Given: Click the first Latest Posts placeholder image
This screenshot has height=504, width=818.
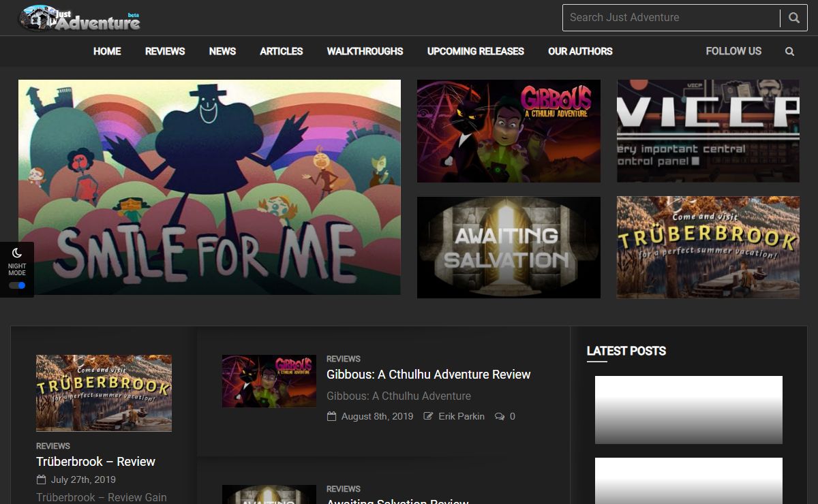Looking at the screenshot, I should (x=688, y=410).
